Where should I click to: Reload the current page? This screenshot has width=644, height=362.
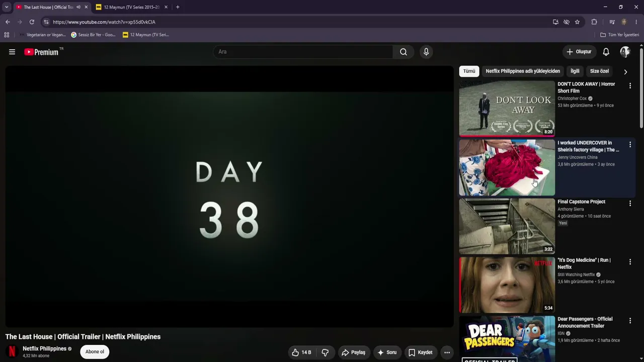coord(32,22)
